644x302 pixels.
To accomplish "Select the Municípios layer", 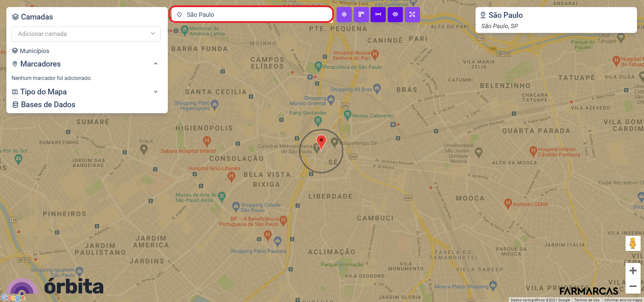I will [x=34, y=51].
